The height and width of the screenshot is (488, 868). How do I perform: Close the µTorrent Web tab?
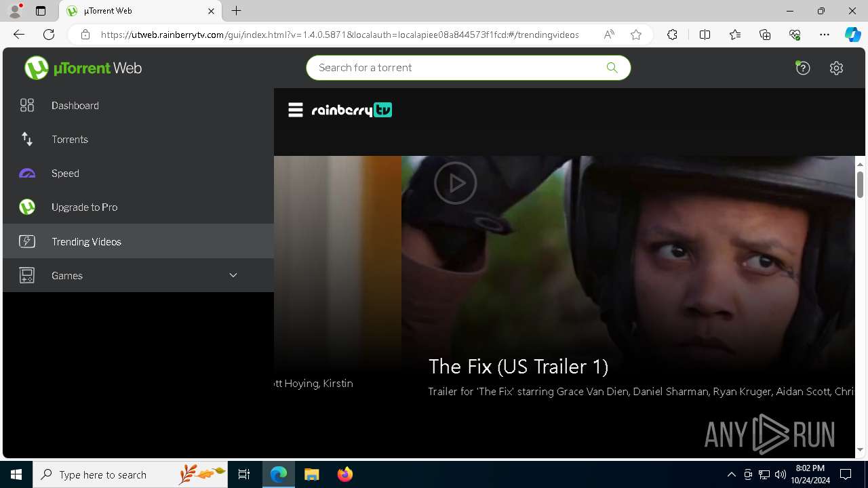coord(211,11)
